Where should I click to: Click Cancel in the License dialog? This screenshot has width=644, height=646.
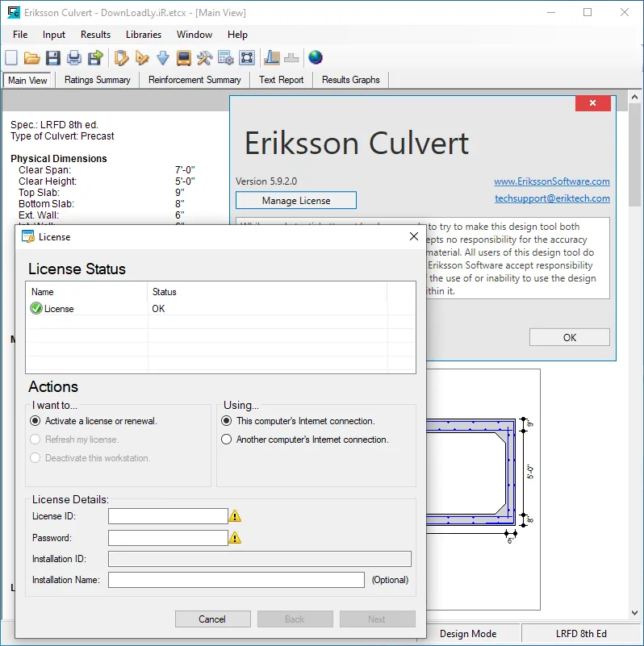click(213, 619)
